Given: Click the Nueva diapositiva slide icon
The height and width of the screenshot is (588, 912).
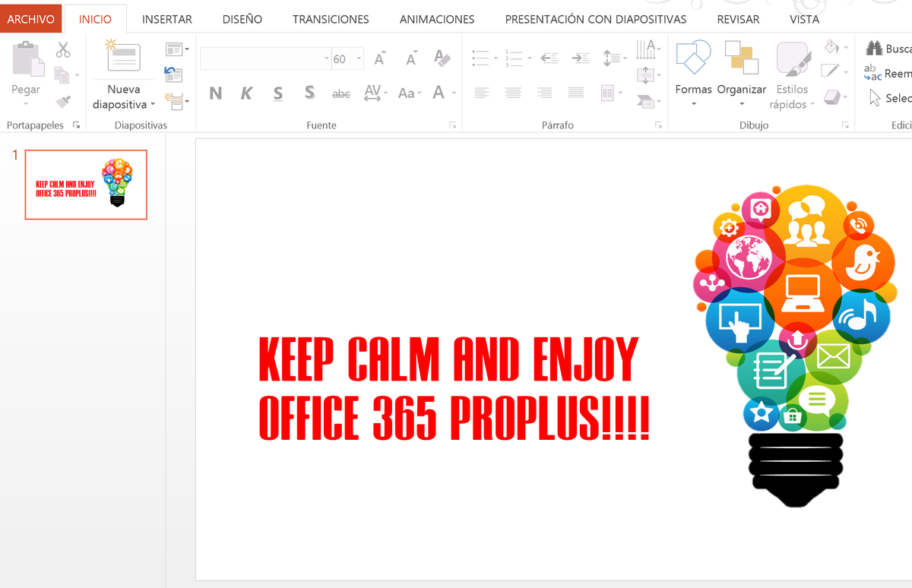Looking at the screenshot, I should click(x=123, y=58).
